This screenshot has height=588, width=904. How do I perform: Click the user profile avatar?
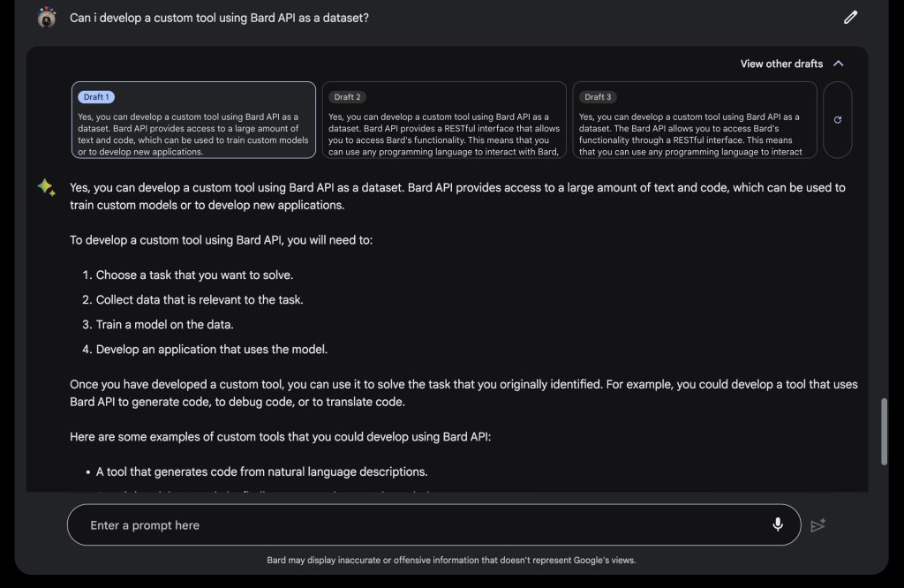click(x=47, y=18)
